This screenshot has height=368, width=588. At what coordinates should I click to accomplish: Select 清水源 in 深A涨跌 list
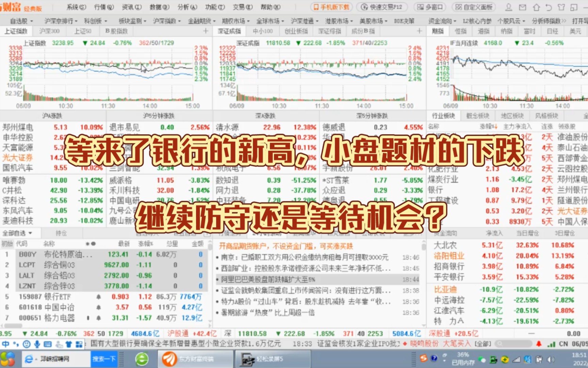(266, 127)
